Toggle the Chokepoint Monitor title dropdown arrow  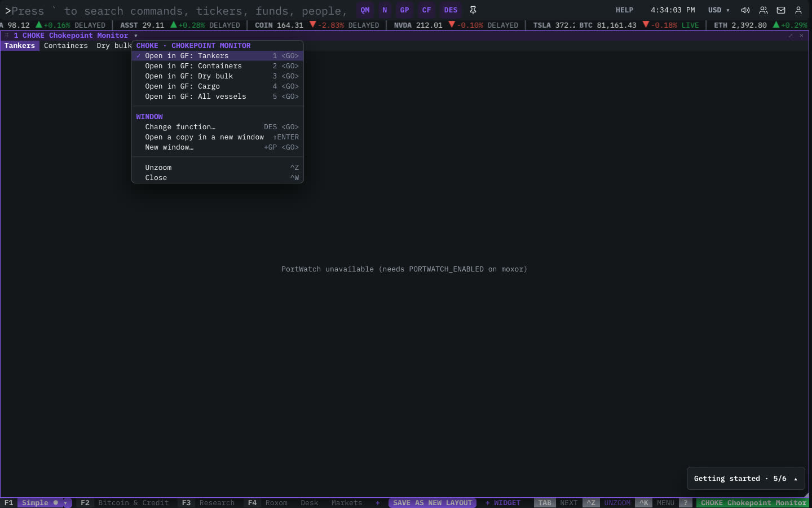point(136,36)
